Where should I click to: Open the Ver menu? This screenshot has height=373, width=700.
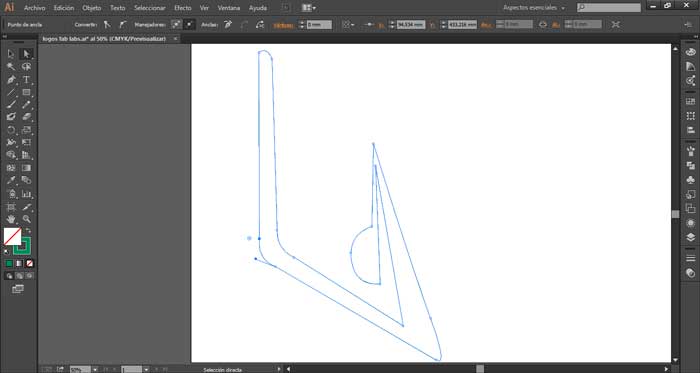click(x=204, y=8)
